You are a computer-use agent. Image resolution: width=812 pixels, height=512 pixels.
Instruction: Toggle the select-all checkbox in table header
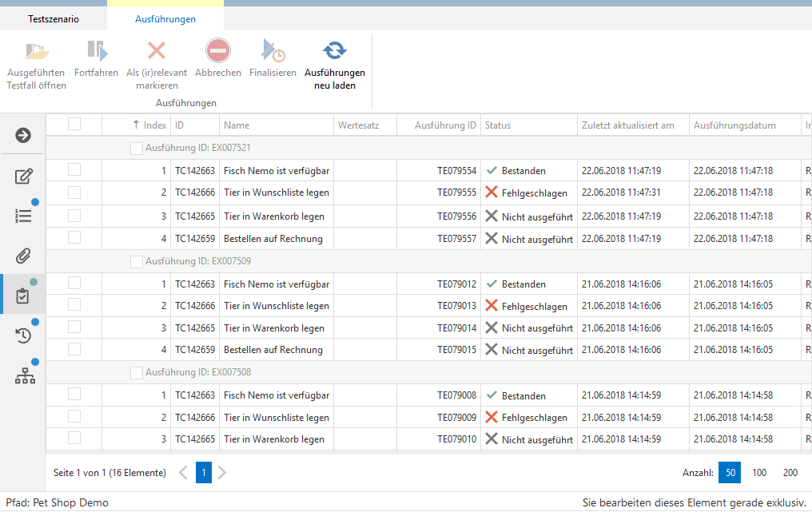coord(74,124)
